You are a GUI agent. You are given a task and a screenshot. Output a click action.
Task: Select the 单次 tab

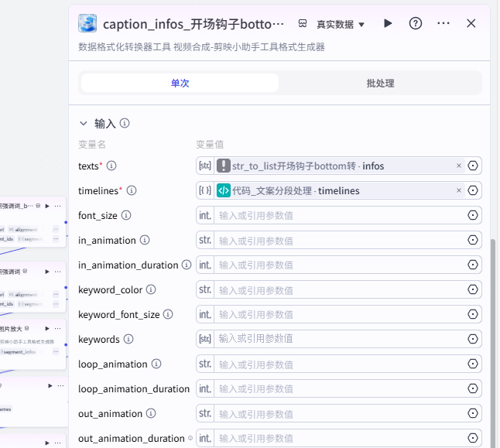[x=180, y=83]
